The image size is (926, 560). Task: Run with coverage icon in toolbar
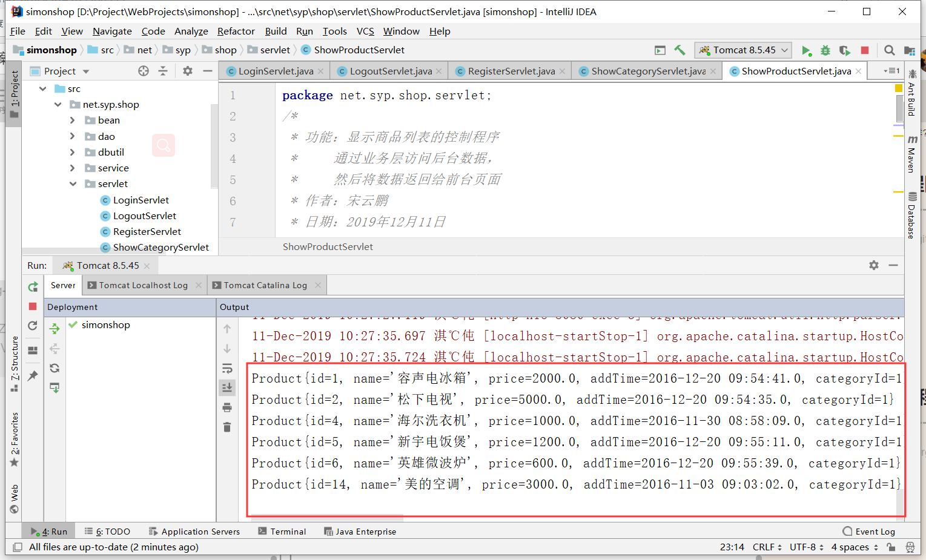pyautogui.click(x=845, y=50)
